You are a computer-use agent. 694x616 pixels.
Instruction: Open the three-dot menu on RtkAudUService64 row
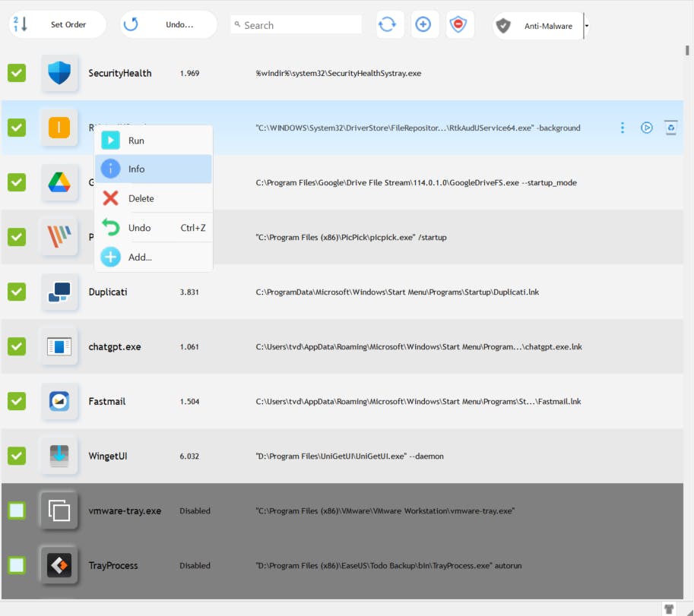623,128
